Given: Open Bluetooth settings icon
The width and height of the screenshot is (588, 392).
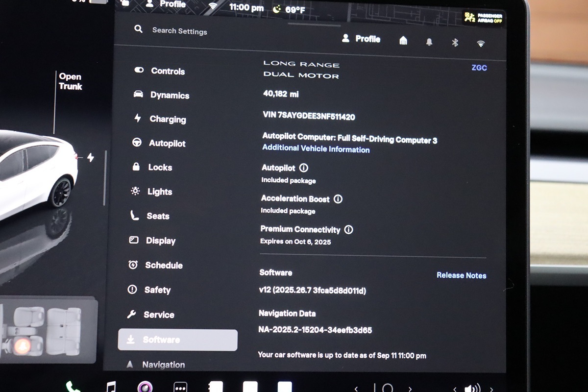Looking at the screenshot, I should click(x=455, y=43).
